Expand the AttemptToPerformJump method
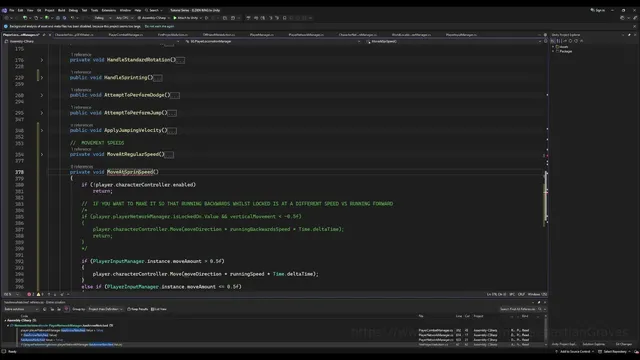 [42, 113]
